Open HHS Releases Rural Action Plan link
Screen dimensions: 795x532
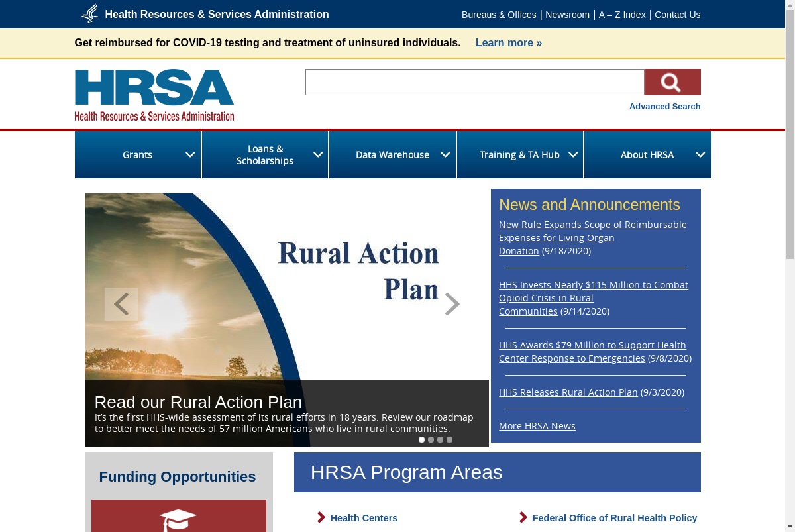point(568,392)
